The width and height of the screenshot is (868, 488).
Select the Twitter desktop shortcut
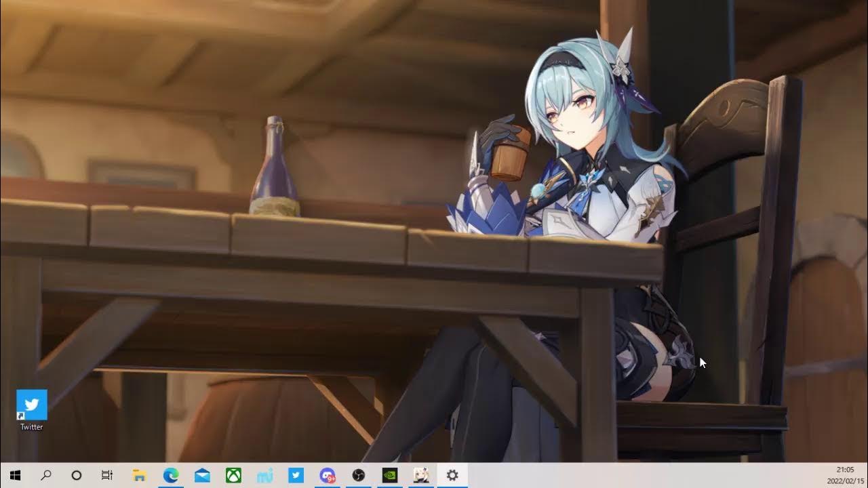tap(32, 410)
